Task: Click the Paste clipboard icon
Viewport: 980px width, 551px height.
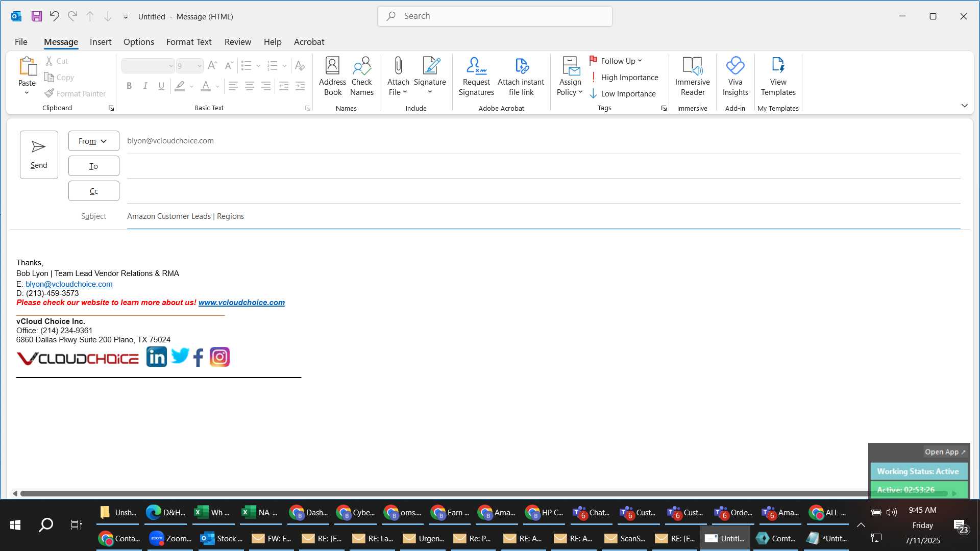Action: click(27, 67)
